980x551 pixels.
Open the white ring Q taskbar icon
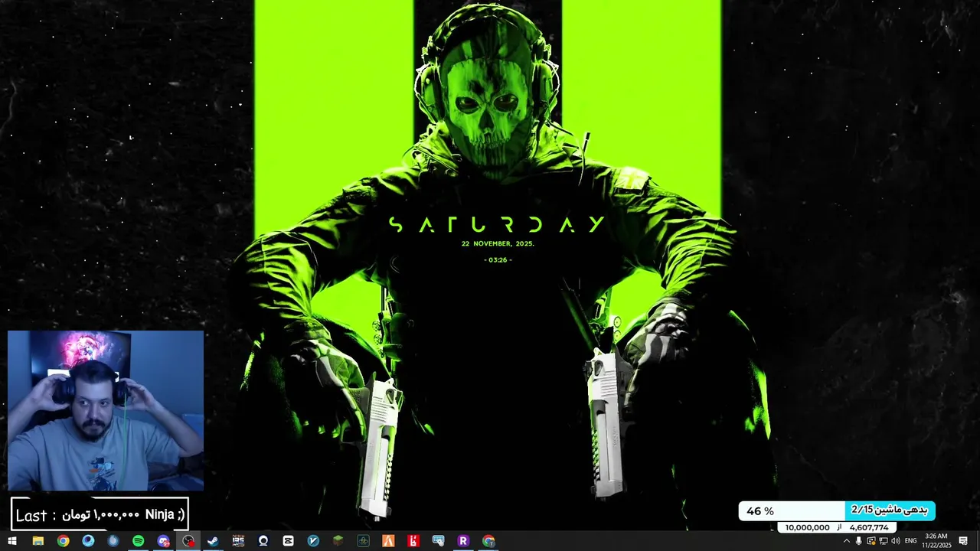(263, 541)
